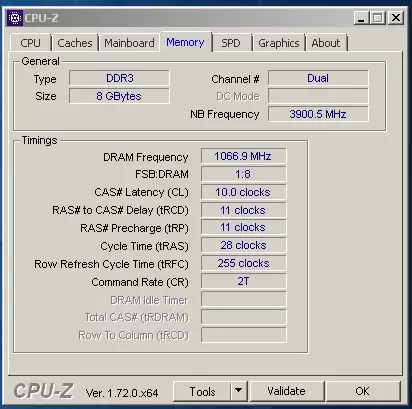Switch to the CPU tab
Screen dimensions: 412x409
30,43
